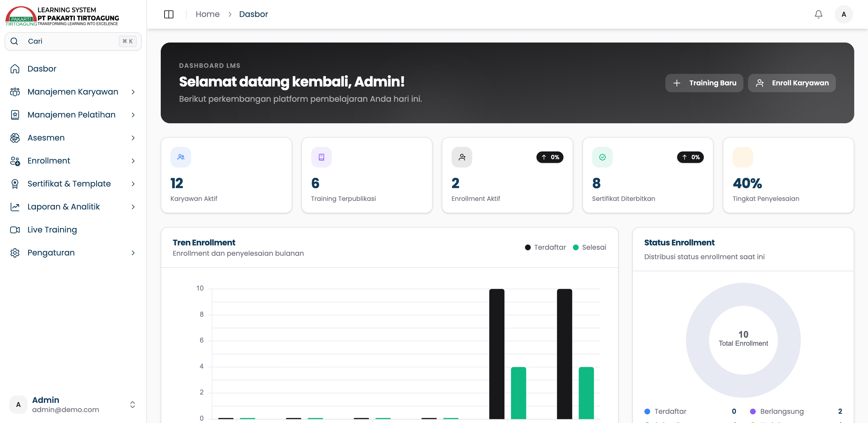
Task: Toggle the sidebar panel icon
Action: 168,14
